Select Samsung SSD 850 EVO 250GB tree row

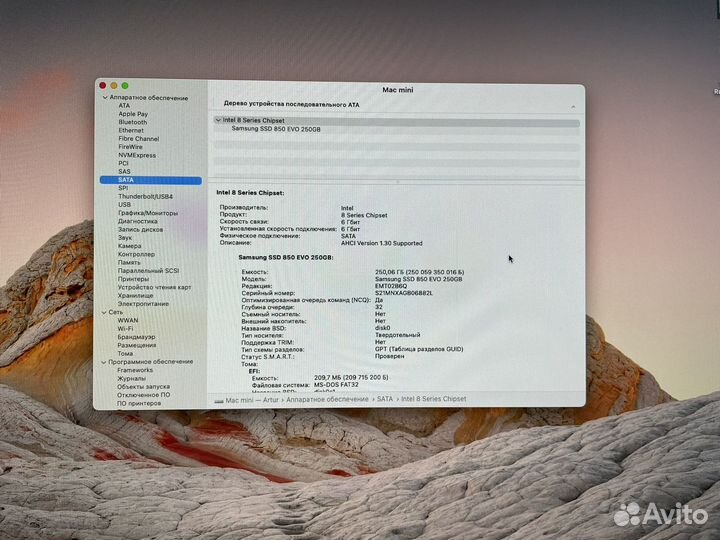[276, 129]
